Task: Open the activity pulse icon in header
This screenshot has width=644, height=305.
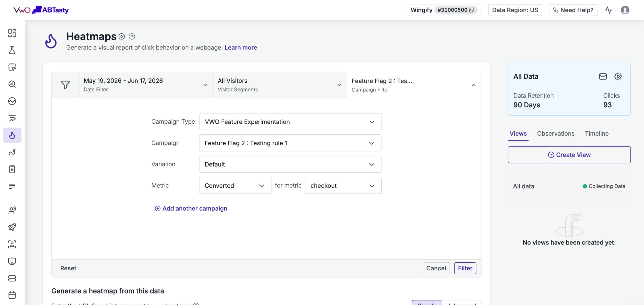Action: tap(608, 10)
